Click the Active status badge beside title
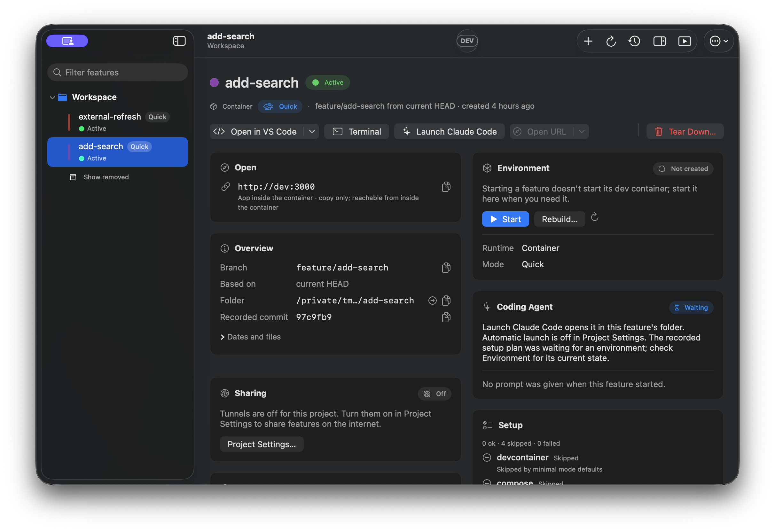Screen dimensions: 775x532 327,82
